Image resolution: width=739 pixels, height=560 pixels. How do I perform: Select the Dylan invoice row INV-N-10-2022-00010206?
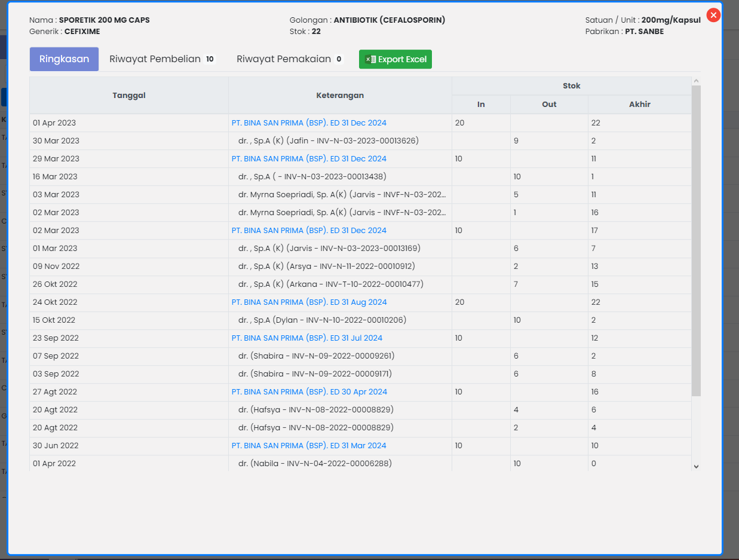pos(322,320)
